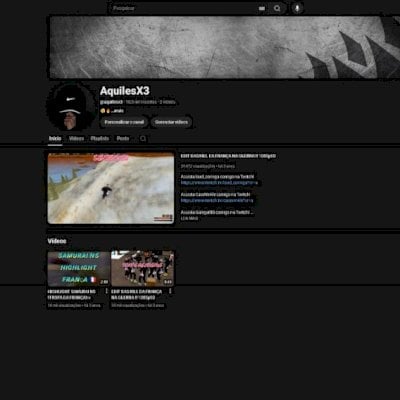400x400 pixels.
Task: Click the 'Personalizar canal' button
Action: tap(124, 122)
